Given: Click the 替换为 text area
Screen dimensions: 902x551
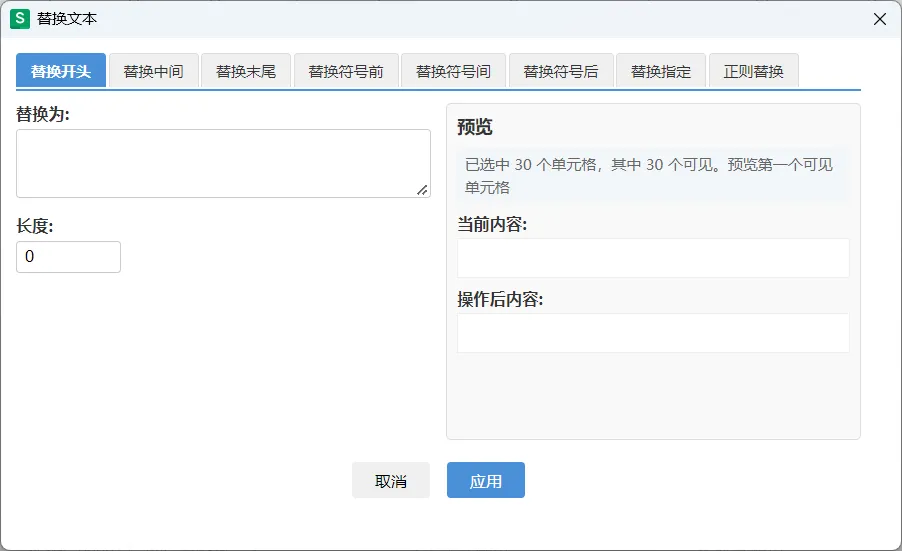Looking at the screenshot, I should pyautogui.click(x=223, y=163).
